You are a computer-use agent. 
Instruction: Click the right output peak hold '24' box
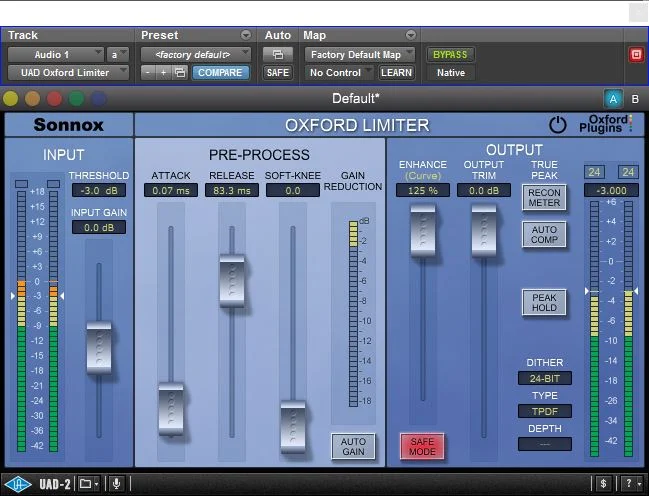coord(628,172)
